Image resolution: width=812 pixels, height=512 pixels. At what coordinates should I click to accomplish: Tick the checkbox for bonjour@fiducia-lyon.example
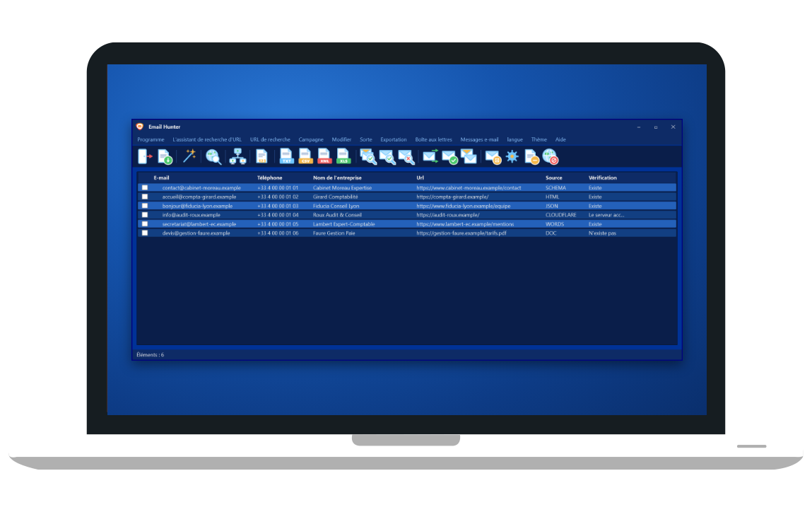click(x=145, y=206)
